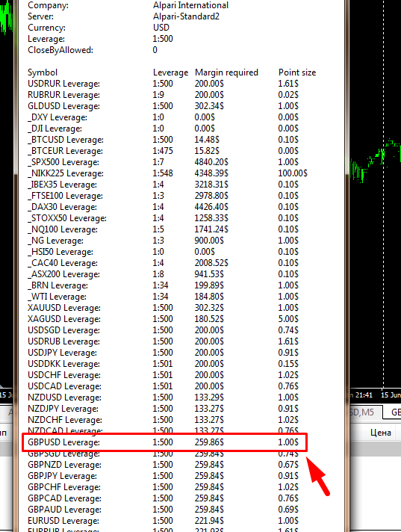The image size is (401, 532).
Task: Select the '_DJI Leverage:' row label
Action: [55, 129]
